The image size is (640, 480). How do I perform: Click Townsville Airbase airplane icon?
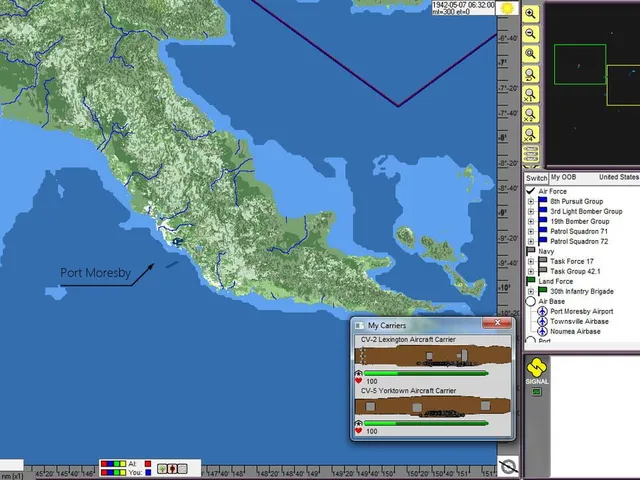click(542, 322)
